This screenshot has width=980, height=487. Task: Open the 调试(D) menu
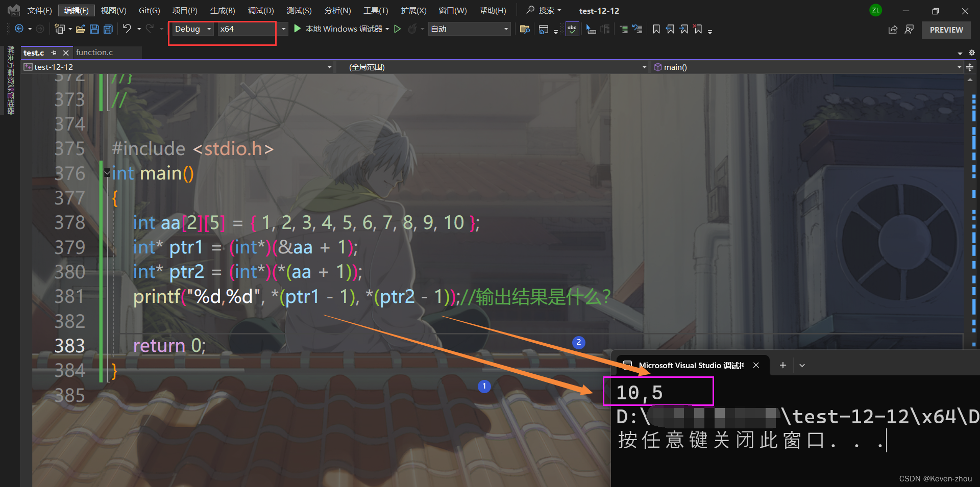pos(261,10)
